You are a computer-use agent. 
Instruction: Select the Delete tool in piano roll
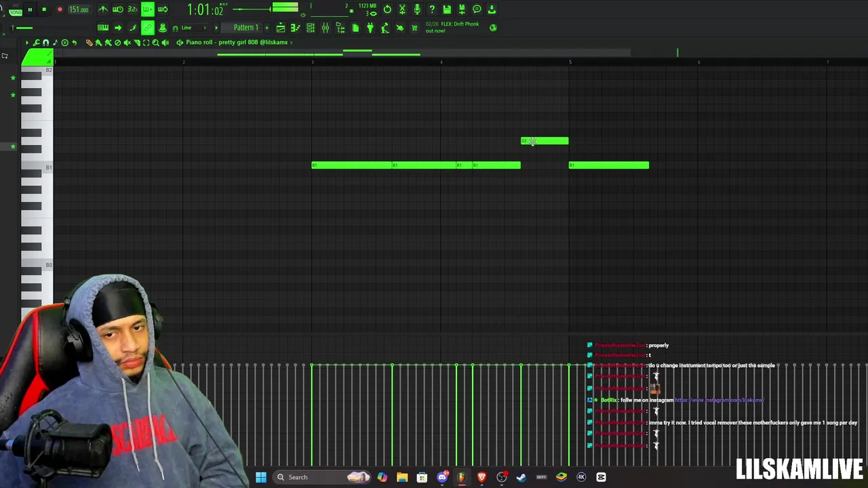point(117,42)
